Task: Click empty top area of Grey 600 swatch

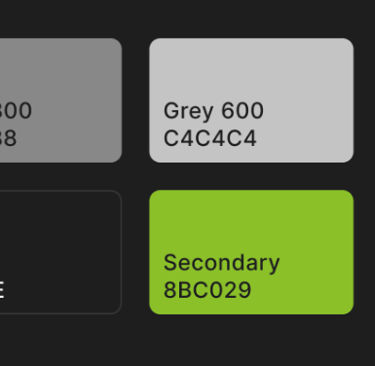Action: point(251,67)
